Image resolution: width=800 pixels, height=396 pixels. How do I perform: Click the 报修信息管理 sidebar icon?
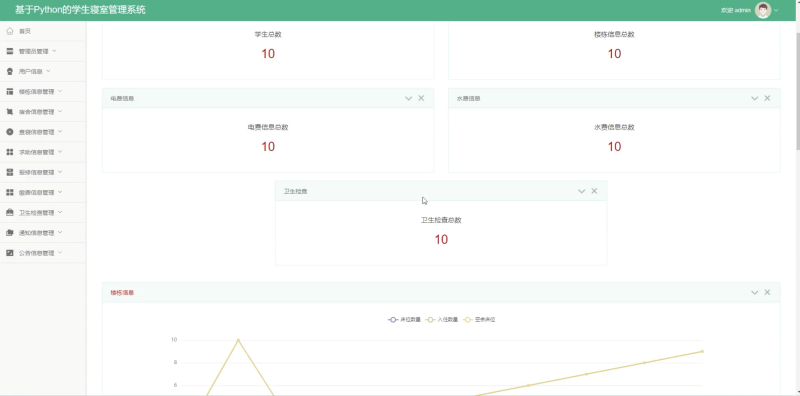pos(10,172)
